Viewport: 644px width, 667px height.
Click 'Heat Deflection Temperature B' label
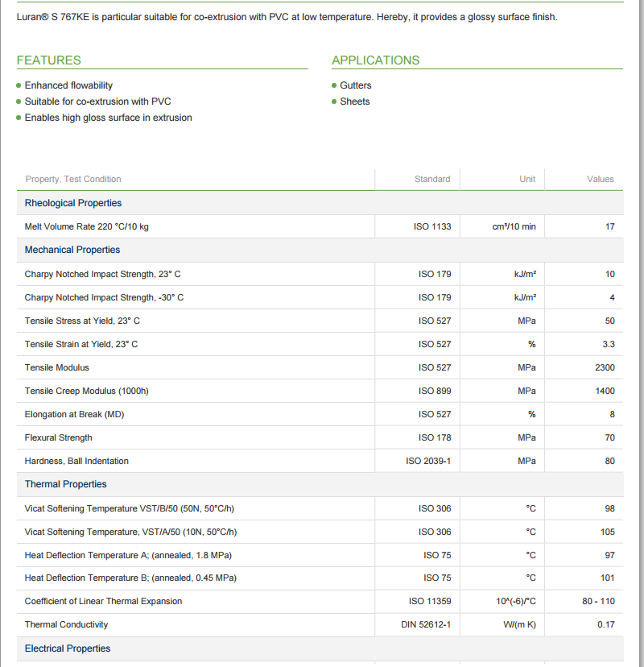tap(130, 578)
